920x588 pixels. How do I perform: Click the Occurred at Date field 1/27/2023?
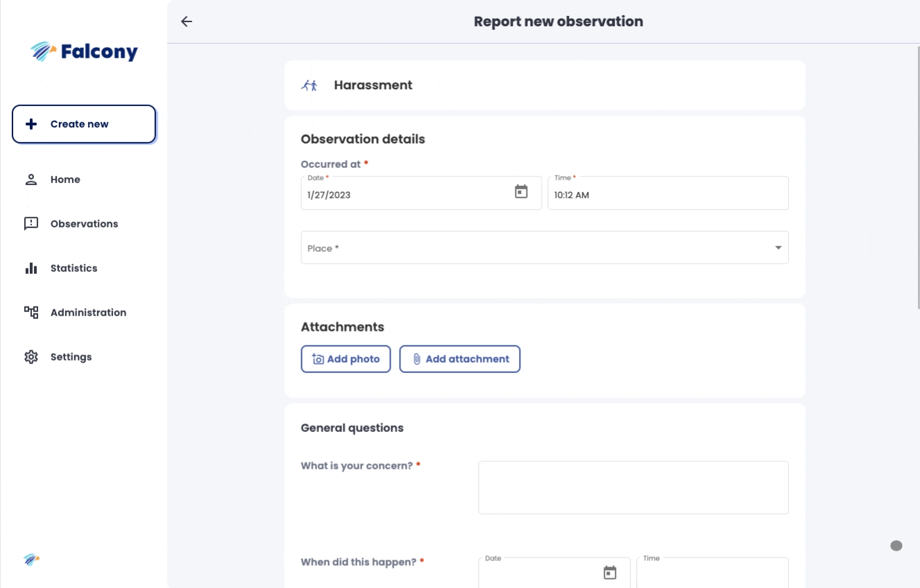[421, 193]
